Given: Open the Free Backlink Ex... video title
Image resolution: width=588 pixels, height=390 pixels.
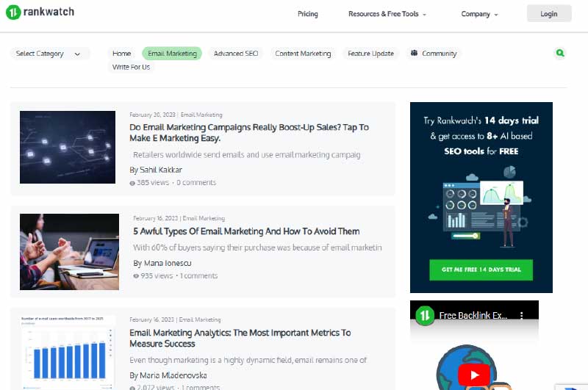Looking at the screenshot, I should [473, 315].
